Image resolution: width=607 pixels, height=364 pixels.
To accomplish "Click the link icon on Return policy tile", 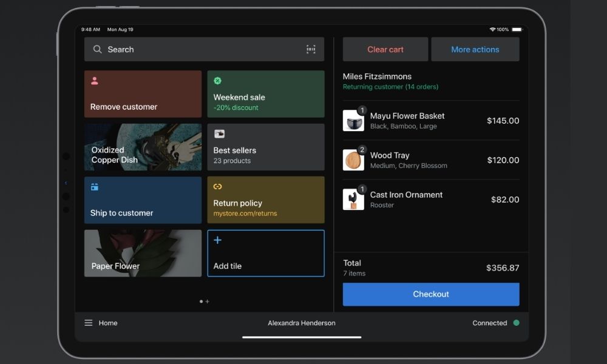I will pyautogui.click(x=218, y=187).
